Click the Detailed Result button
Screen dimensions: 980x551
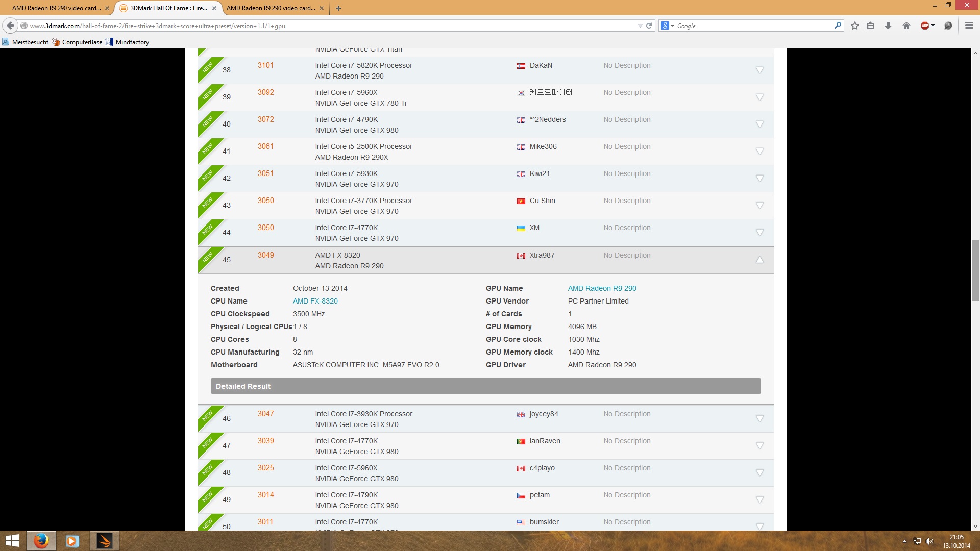(485, 386)
